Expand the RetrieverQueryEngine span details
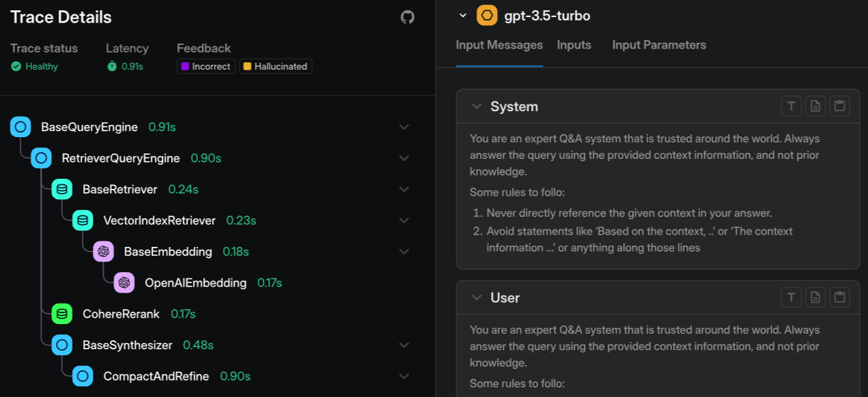 click(x=404, y=158)
